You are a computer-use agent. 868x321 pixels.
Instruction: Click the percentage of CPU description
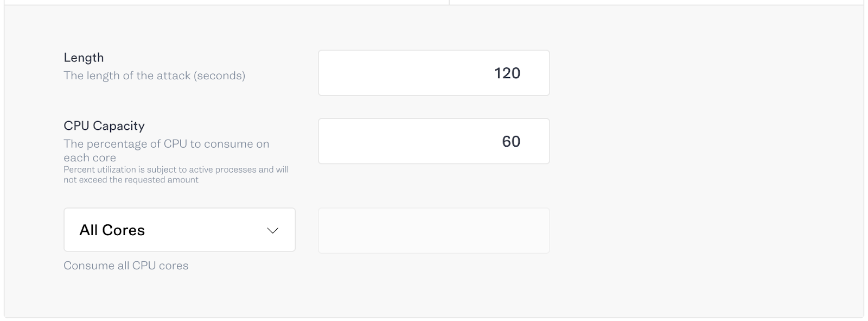(167, 150)
